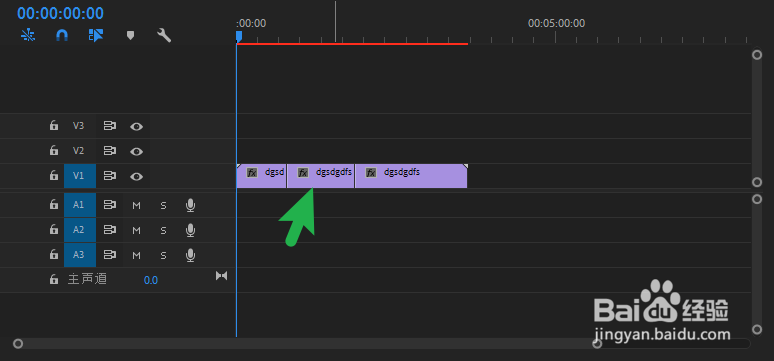Click master track output arrows icon
774x361 pixels.
222,276
